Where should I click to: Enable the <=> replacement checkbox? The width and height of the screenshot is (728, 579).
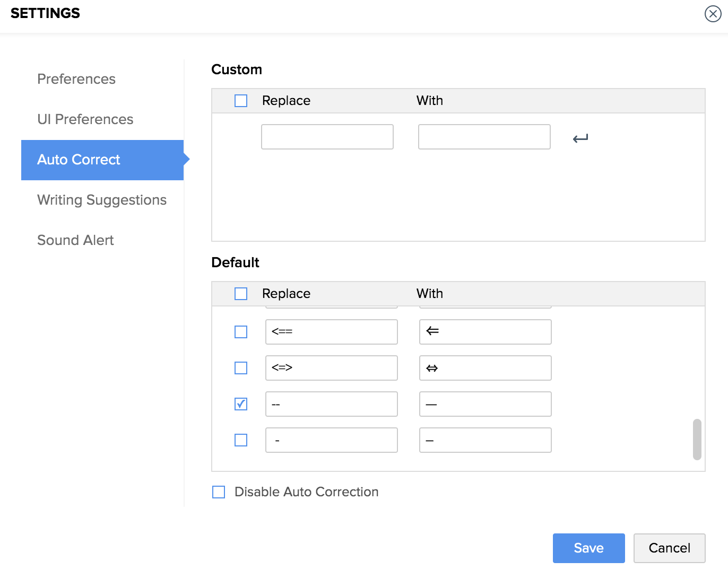click(241, 368)
